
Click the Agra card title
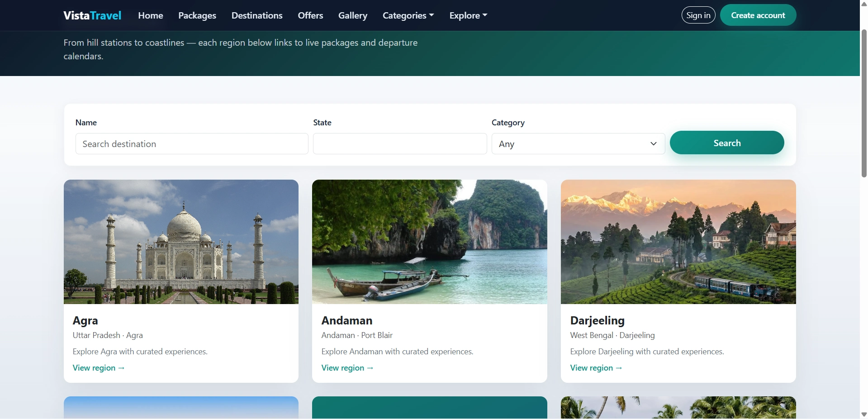point(85,320)
